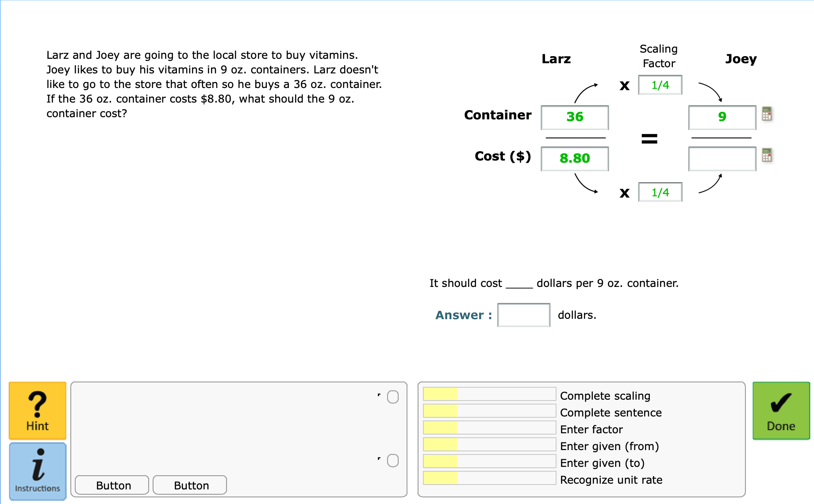
Task: Click the 'Complete sentence' skill label
Action: (611, 412)
